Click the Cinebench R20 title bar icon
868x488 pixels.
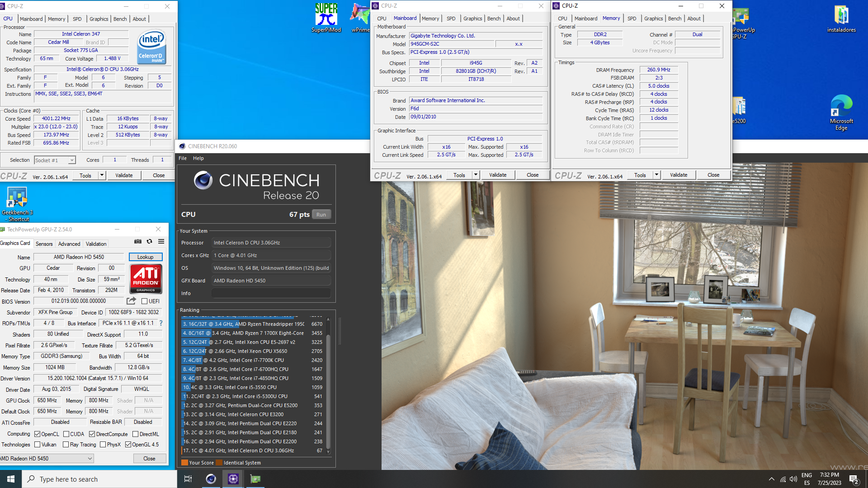coord(182,146)
